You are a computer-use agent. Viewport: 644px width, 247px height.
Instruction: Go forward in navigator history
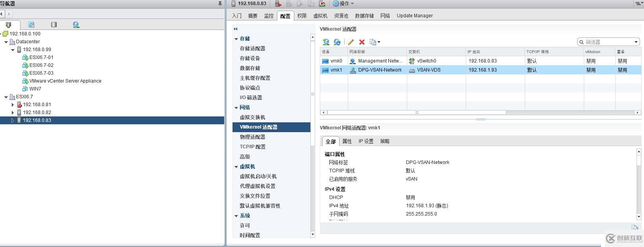(x=9, y=14)
